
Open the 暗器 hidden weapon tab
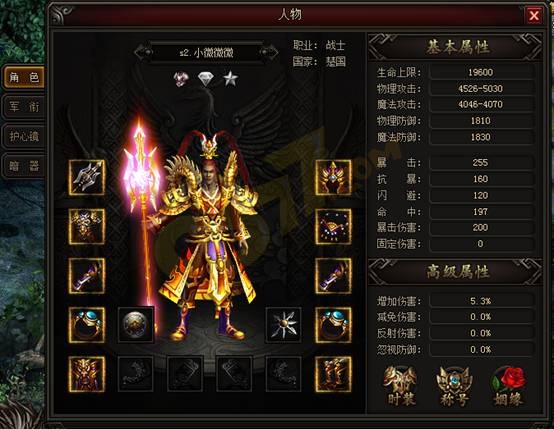click(x=24, y=166)
